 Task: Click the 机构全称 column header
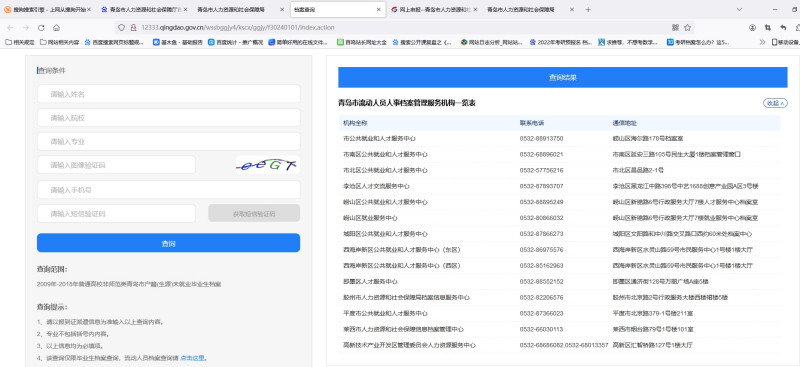(x=355, y=123)
